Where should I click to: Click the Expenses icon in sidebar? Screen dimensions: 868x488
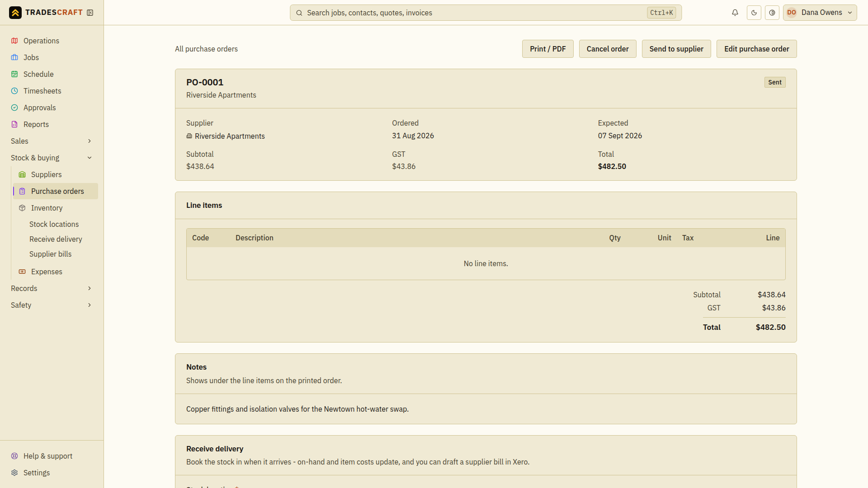22,272
